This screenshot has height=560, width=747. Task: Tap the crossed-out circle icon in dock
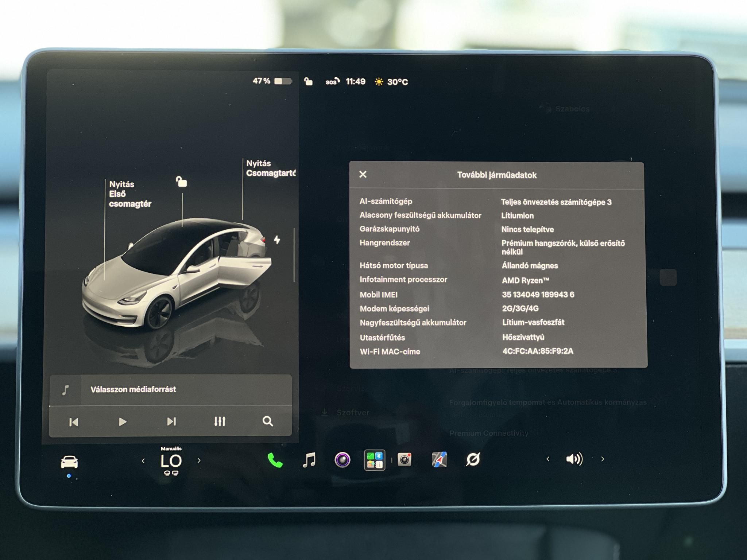[473, 459]
